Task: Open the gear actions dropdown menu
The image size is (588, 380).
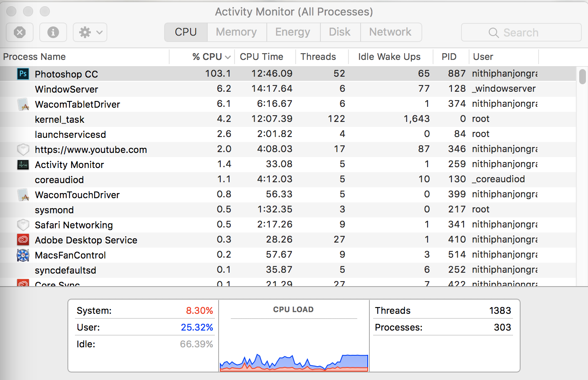Action: coord(90,32)
